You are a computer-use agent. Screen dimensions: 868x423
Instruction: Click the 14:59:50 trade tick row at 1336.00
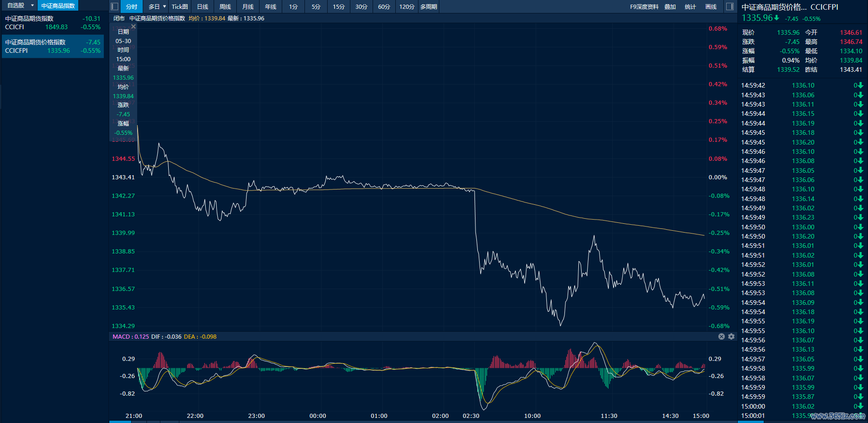coord(802,227)
